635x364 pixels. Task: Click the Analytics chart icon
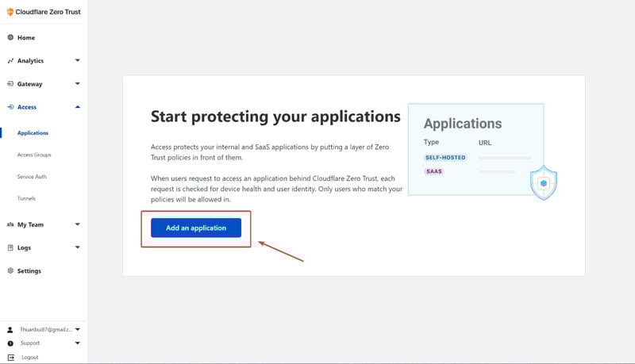(10, 60)
